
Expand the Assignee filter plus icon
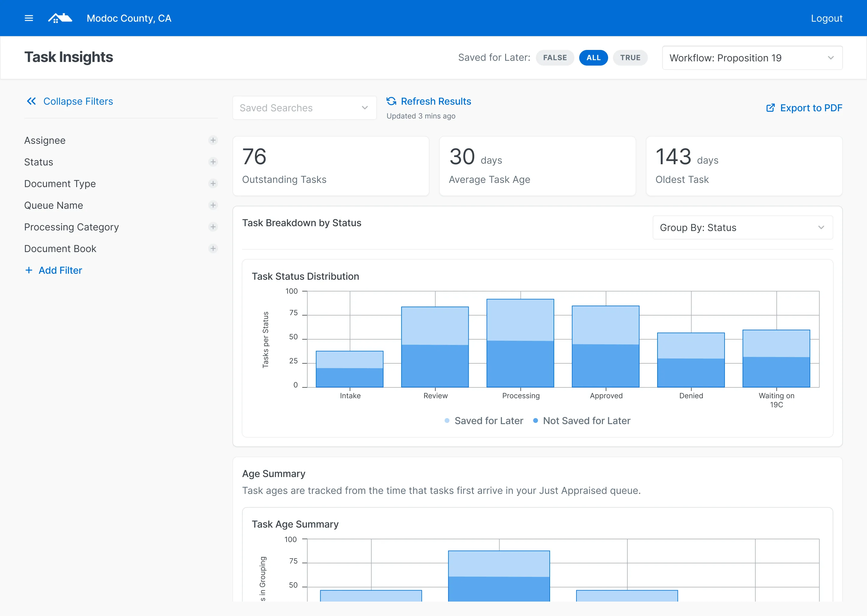213,140
